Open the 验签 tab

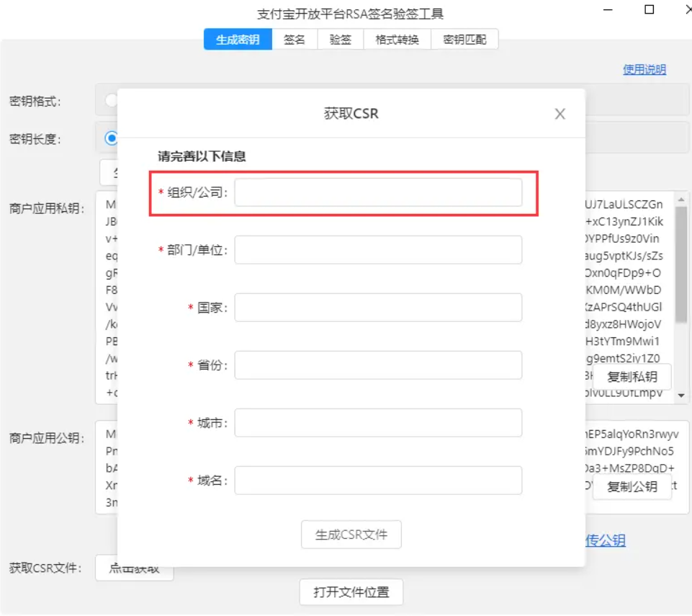click(x=341, y=40)
